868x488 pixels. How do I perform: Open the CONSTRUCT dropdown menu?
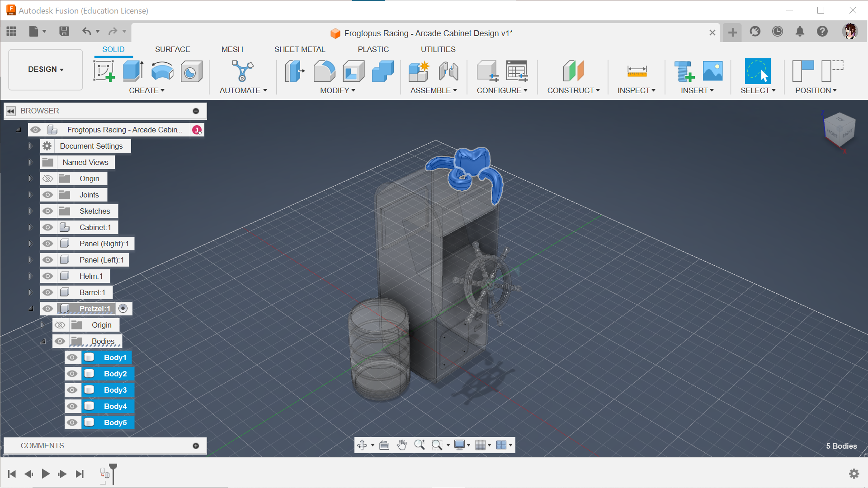(573, 90)
